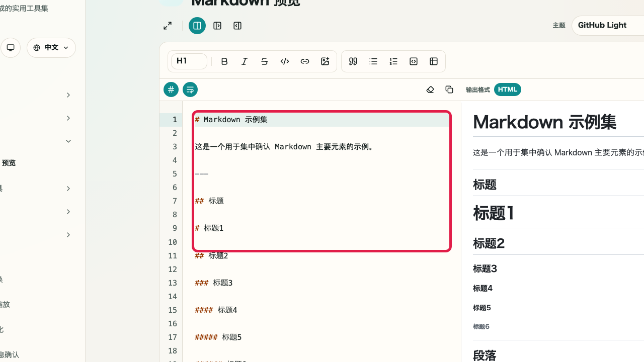Click preview heading 标题2

(489, 243)
